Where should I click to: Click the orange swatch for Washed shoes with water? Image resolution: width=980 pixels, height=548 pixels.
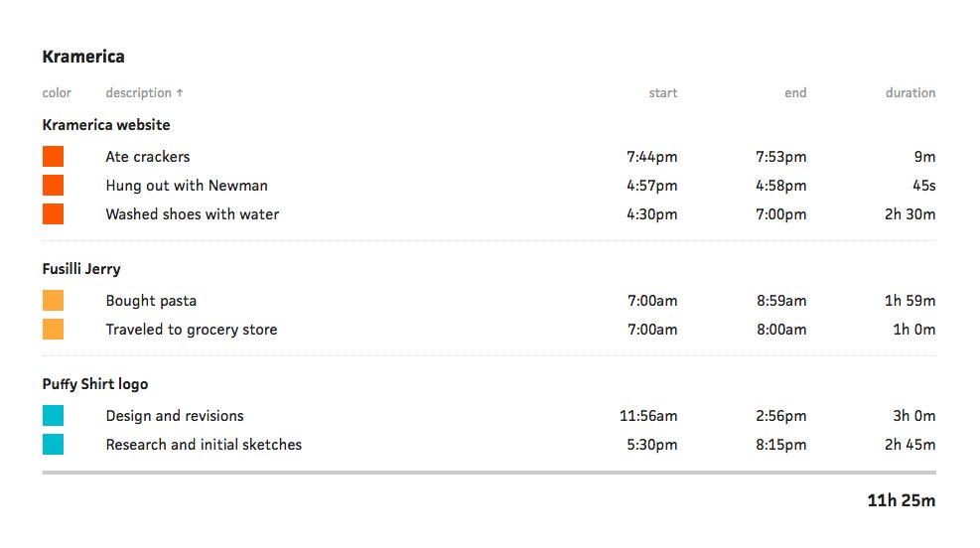(54, 213)
